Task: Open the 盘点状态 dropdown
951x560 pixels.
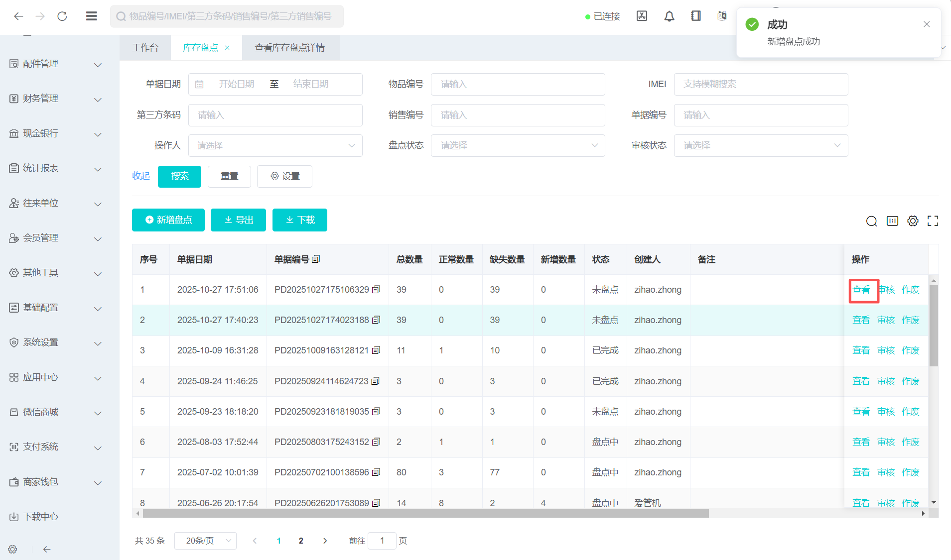Action: (518, 146)
